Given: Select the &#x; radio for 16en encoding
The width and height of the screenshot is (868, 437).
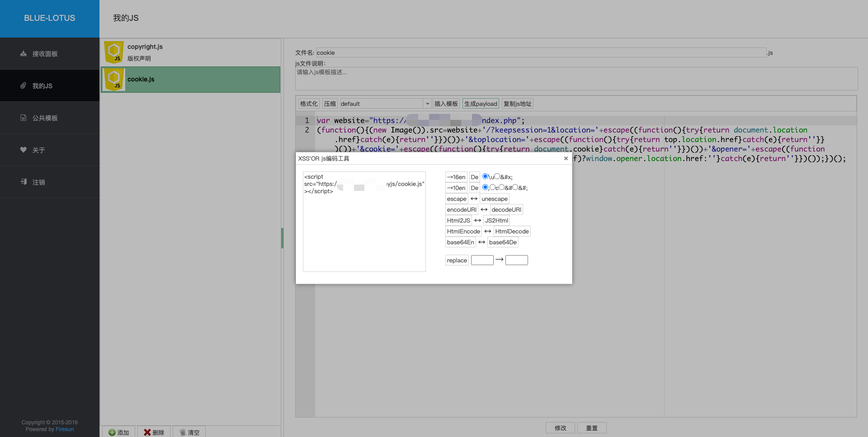Looking at the screenshot, I should 497,176.
